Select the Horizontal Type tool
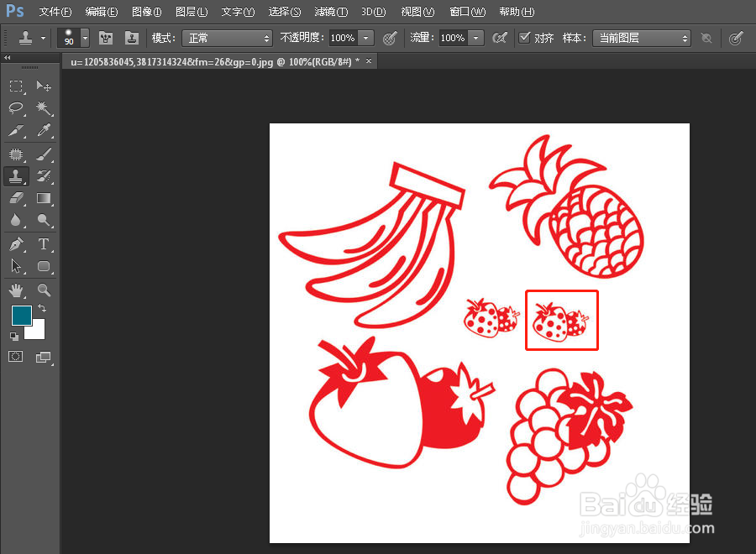This screenshot has width=756, height=554. tap(44, 244)
